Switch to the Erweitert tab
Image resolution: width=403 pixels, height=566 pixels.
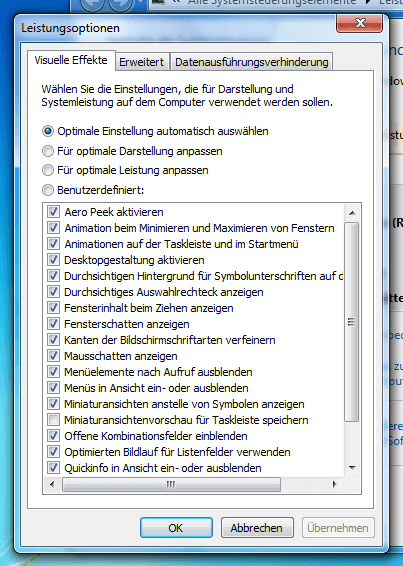(x=142, y=62)
